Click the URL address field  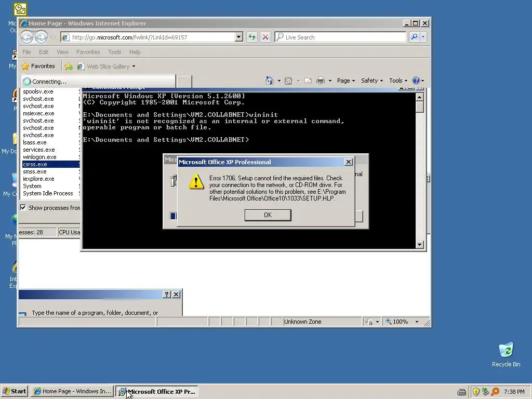pyautogui.click(x=152, y=37)
